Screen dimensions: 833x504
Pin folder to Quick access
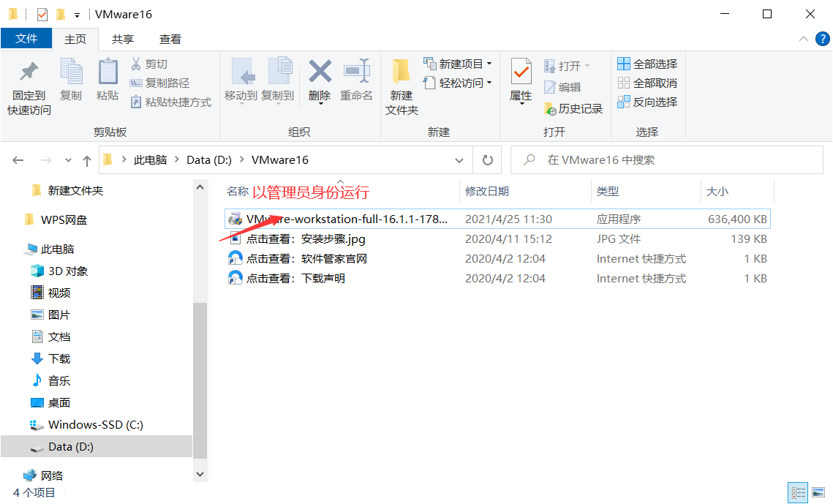[29, 88]
